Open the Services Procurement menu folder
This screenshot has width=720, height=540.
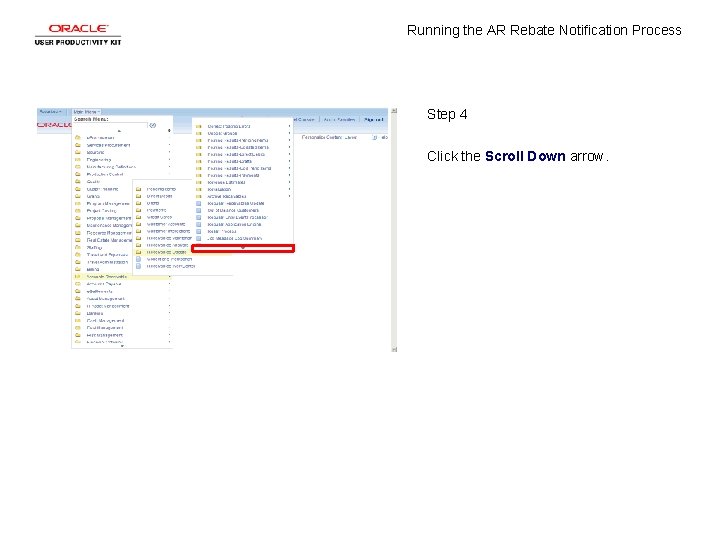(108, 145)
